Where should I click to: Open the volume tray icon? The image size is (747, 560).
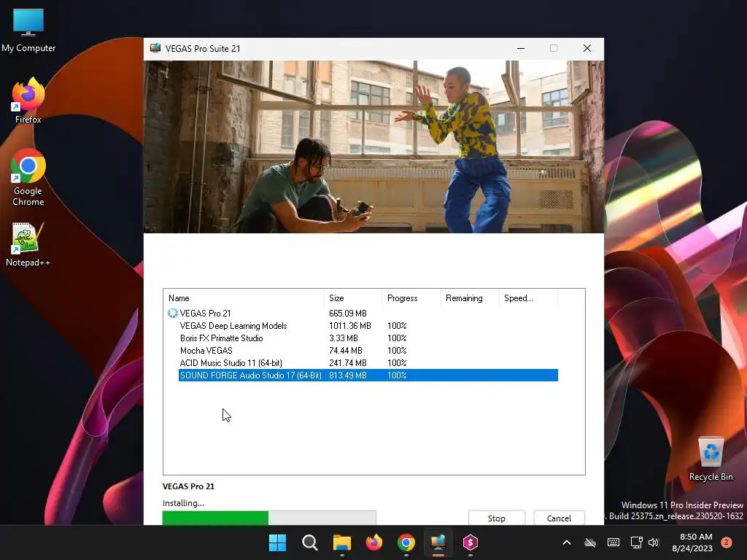[x=654, y=542]
